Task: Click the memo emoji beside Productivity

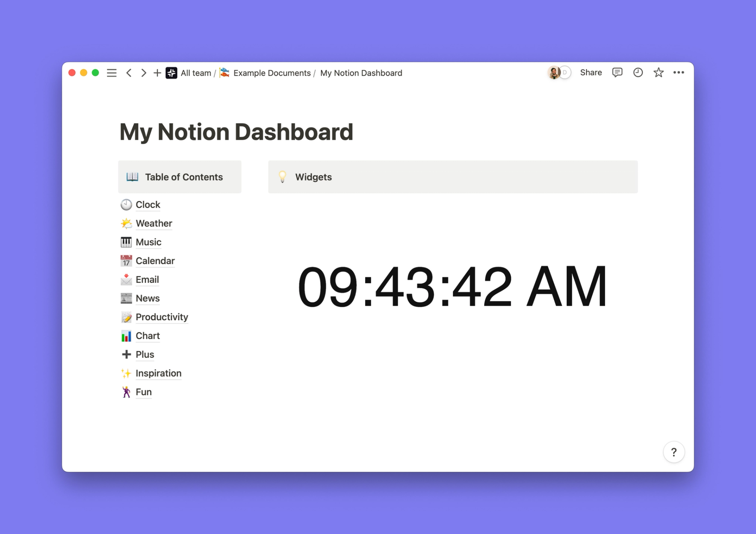Action: (x=126, y=317)
